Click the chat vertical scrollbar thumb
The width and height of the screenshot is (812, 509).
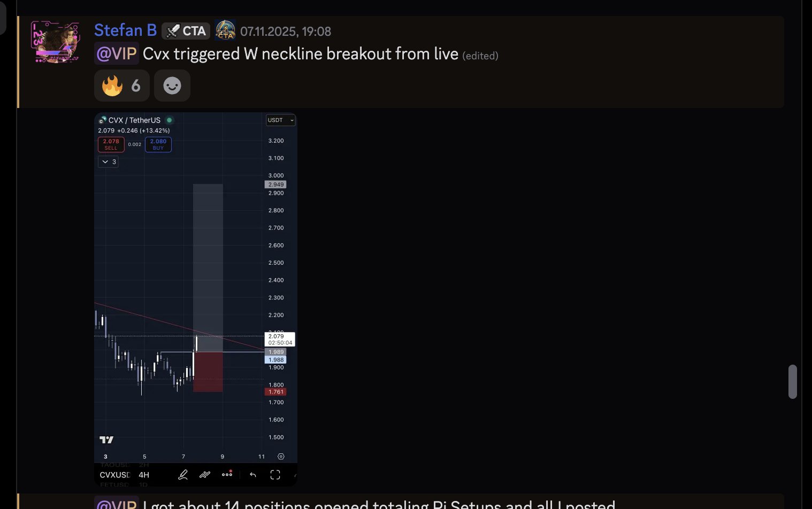click(x=793, y=382)
